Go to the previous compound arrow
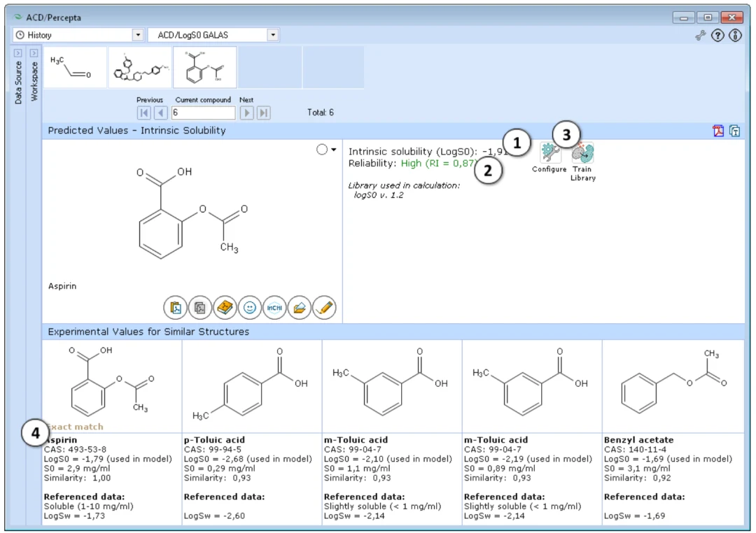Screen dimensions: 756x533 (161, 113)
